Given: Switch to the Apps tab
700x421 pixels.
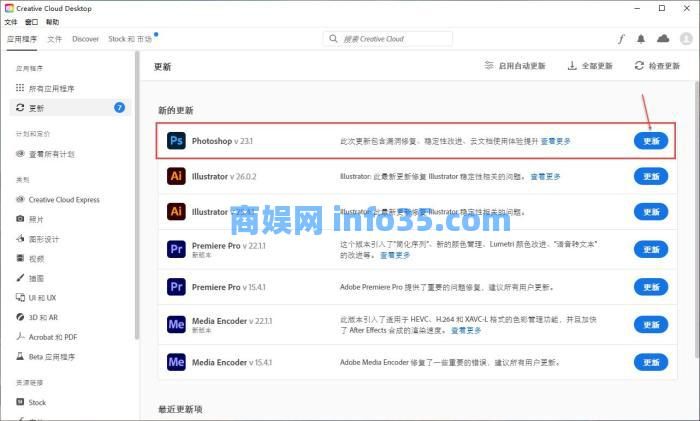Looking at the screenshot, I should click(x=22, y=39).
